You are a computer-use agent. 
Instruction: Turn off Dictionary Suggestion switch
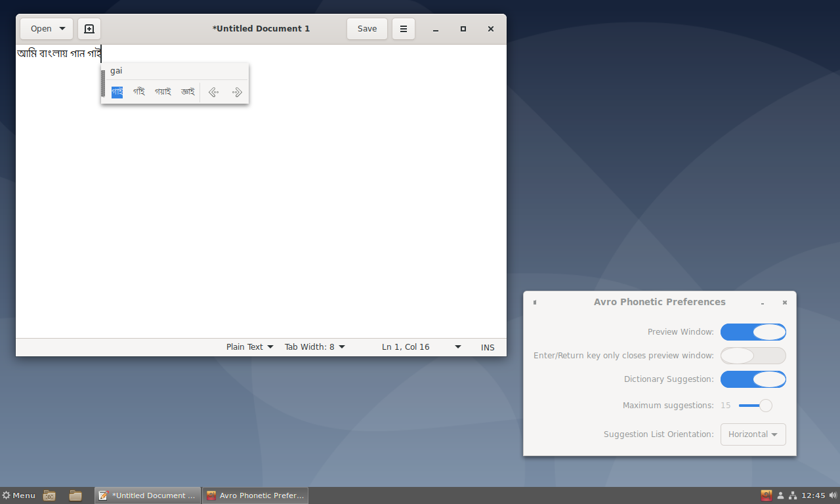click(x=753, y=379)
